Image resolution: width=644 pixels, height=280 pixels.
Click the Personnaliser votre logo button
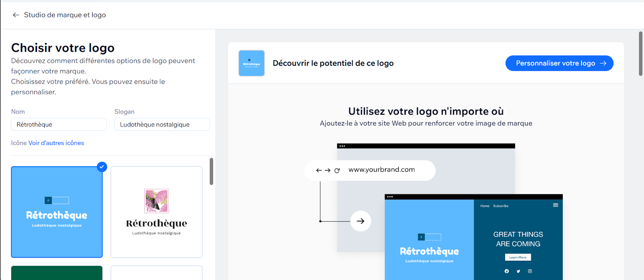coord(559,63)
